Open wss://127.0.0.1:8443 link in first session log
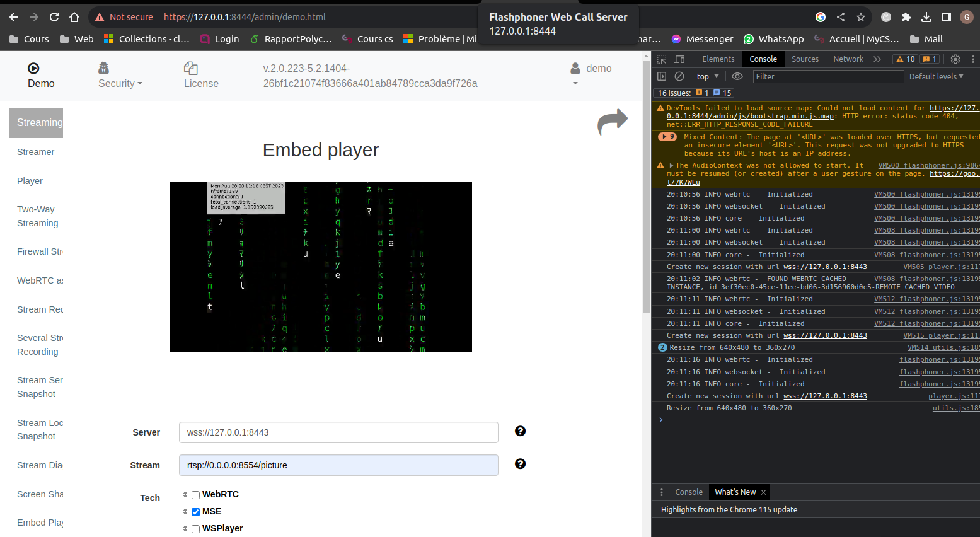The image size is (980, 537). 825,267
